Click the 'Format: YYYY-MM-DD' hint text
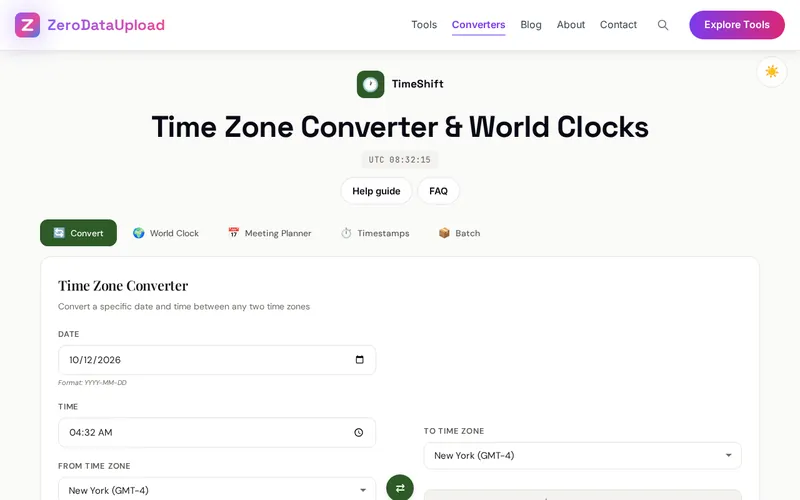The width and height of the screenshot is (800, 500). point(92,383)
